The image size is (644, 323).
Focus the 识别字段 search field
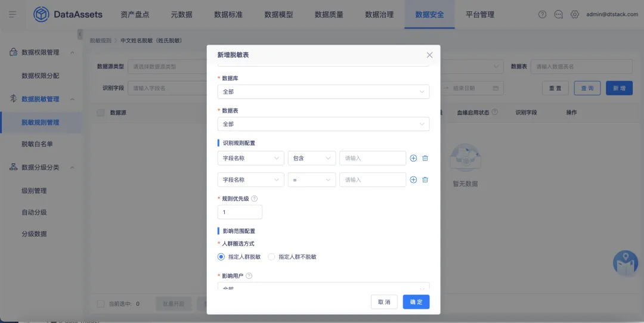point(167,88)
